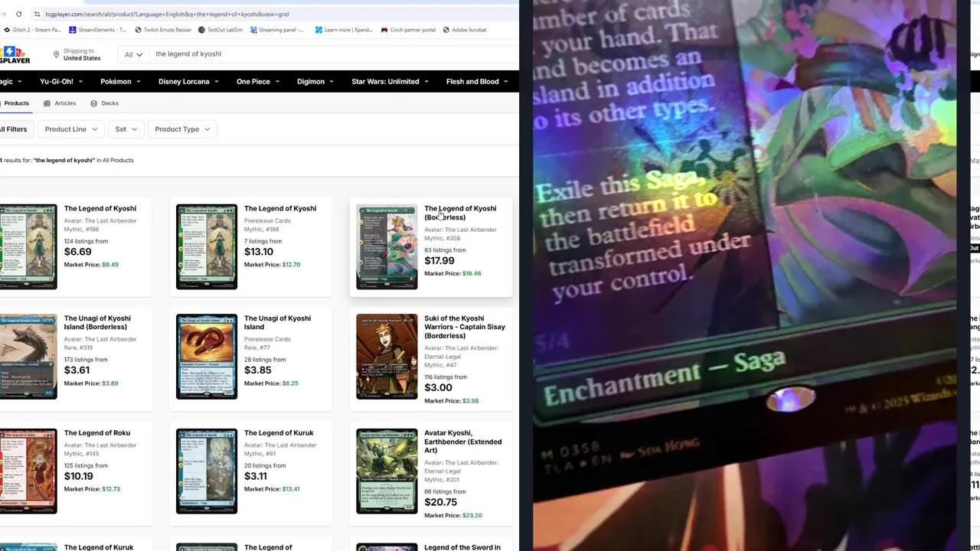980x551 pixels.
Task: Click the $17.99 price on Borderless Kyoshi
Action: (439, 261)
